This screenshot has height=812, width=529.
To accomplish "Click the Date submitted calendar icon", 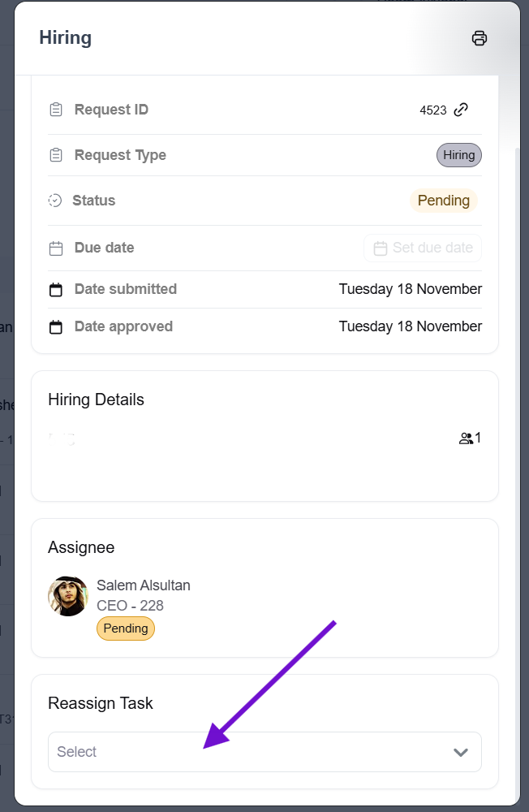I will 56,290.
